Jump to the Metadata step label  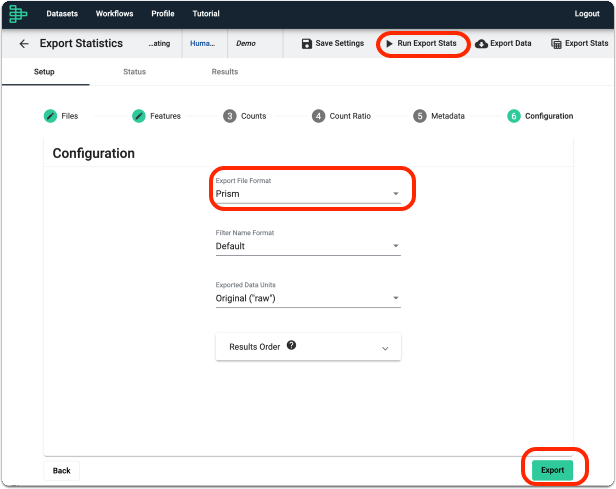[448, 116]
